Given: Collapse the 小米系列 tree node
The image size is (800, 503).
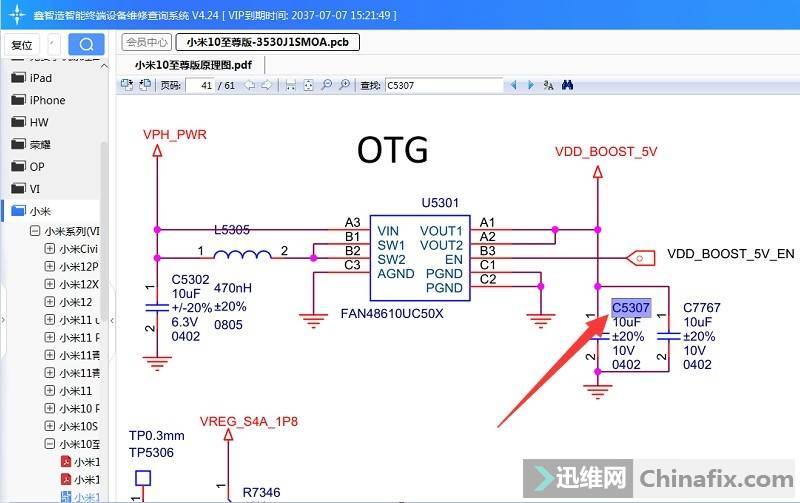Looking at the screenshot, I should click(x=35, y=231).
